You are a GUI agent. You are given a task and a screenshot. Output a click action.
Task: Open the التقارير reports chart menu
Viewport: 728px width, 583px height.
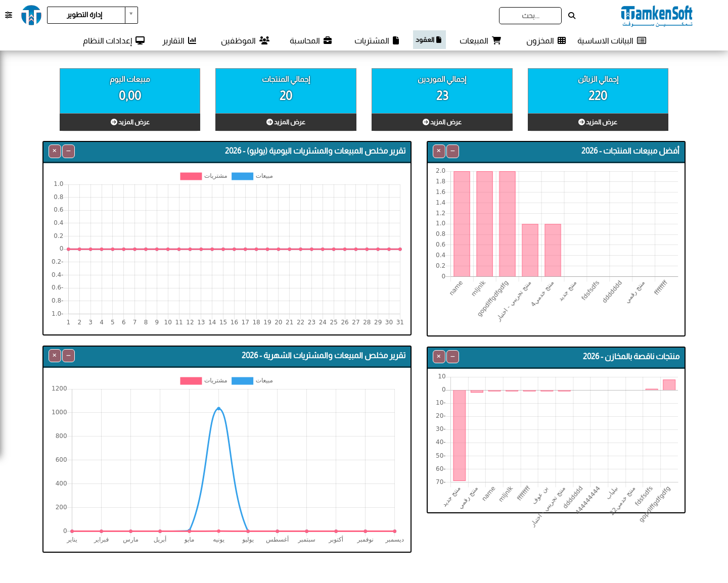pos(179,40)
